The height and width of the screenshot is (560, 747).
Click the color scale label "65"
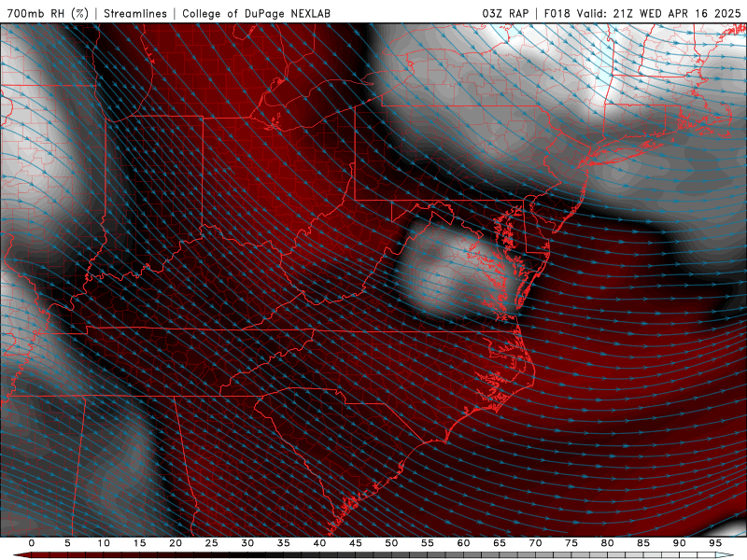pyautogui.click(x=500, y=543)
